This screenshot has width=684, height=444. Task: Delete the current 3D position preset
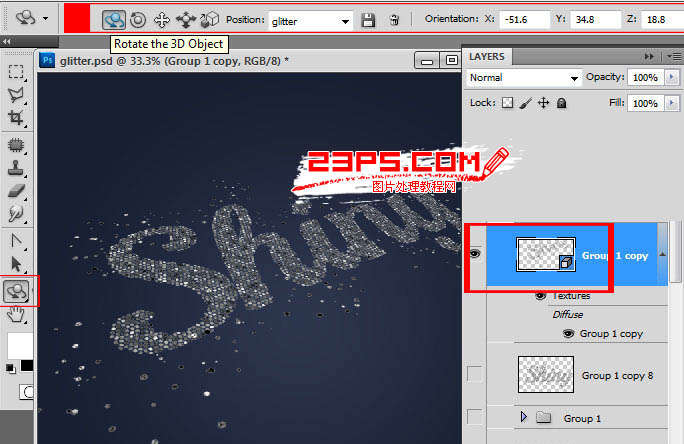[x=394, y=20]
